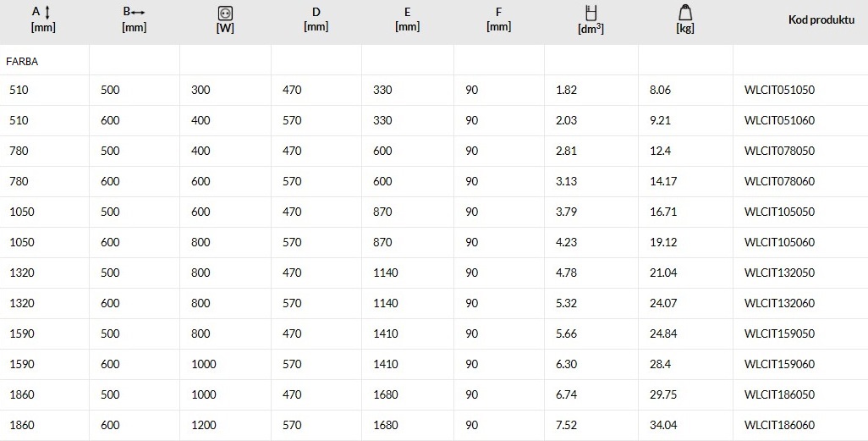Image resolution: width=868 pixels, height=441 pixels.
Task: Select product code WLCIT132060
Action: tap(779, 303)
